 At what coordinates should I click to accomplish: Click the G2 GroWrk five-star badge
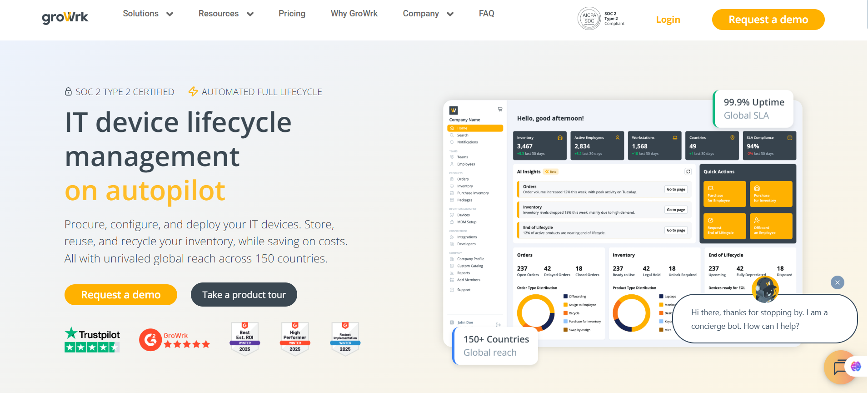click(x=175, y=340)
